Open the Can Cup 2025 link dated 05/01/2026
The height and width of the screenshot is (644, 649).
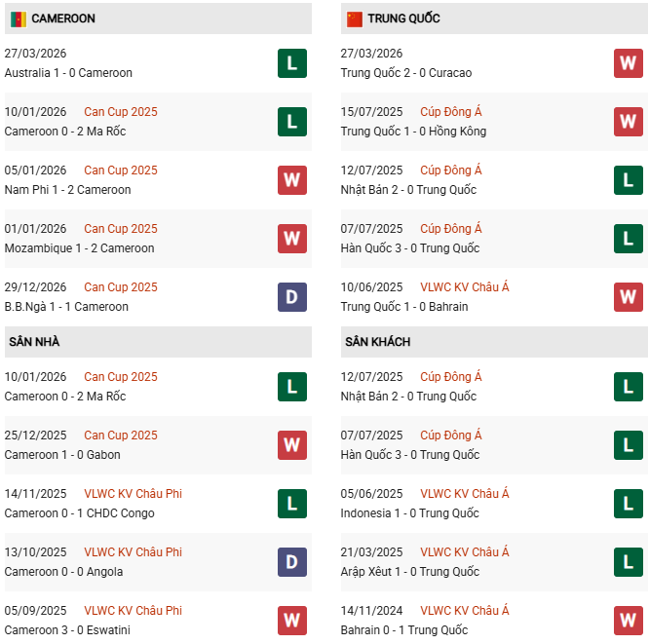[x=121, y=170]
